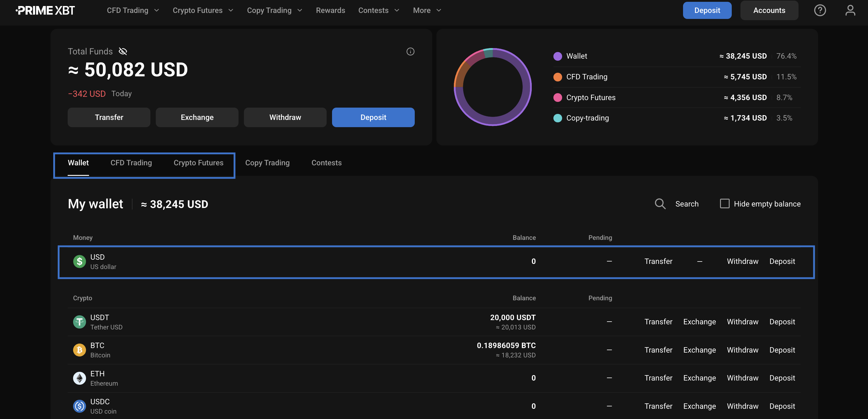
Task: Click Withdraw in the USD row
Action: [x=742, y=261]
